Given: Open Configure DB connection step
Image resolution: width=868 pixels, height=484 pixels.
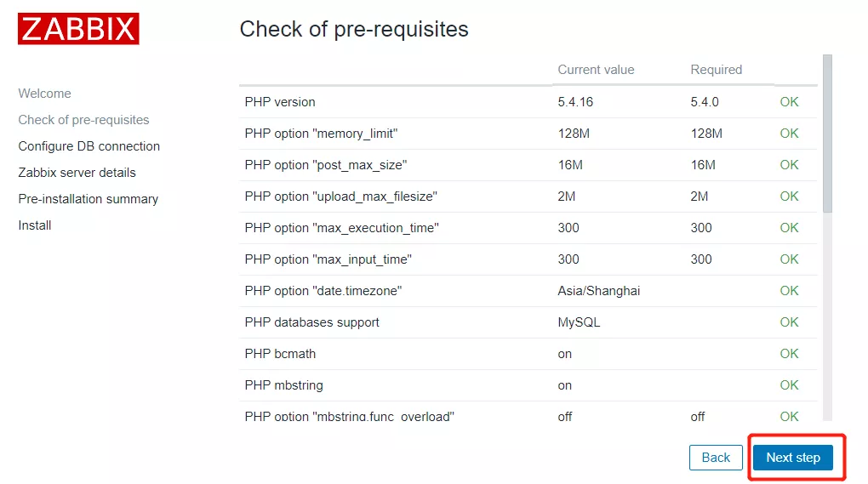Looking at the screenshot, I should pyautogui.click(x=89, y=146).
